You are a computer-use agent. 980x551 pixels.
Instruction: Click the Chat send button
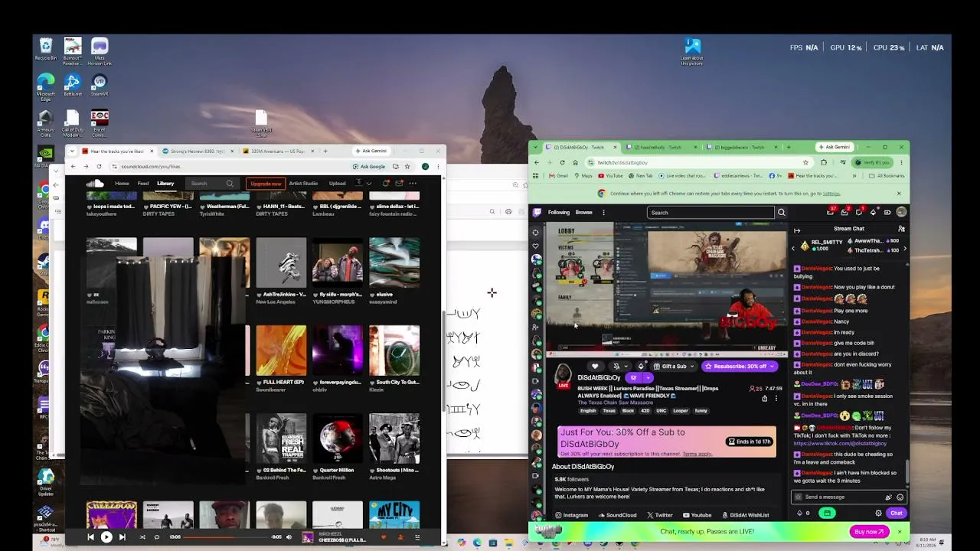[x=896, y=513]
